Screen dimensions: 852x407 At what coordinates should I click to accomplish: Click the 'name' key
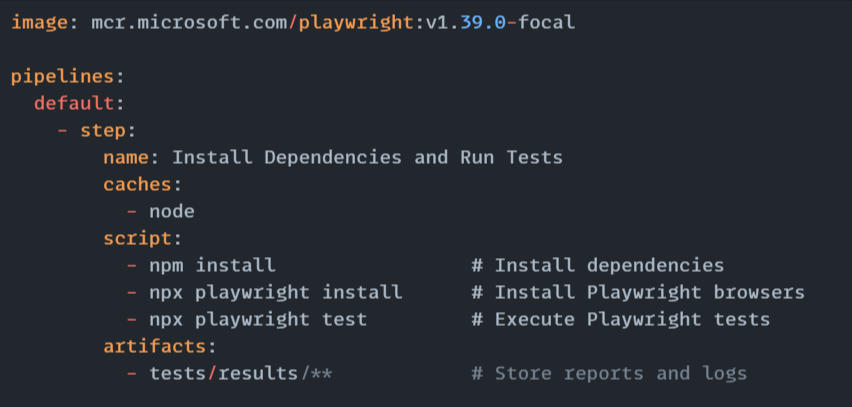(x=126, y=158)
